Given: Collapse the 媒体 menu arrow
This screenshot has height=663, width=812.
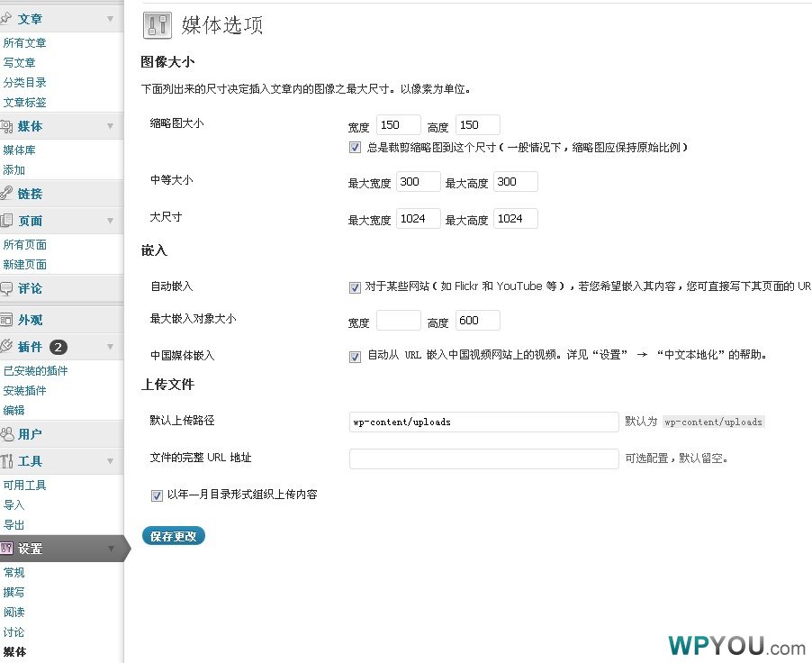Looking at the screenshot, I should [111, 126].
